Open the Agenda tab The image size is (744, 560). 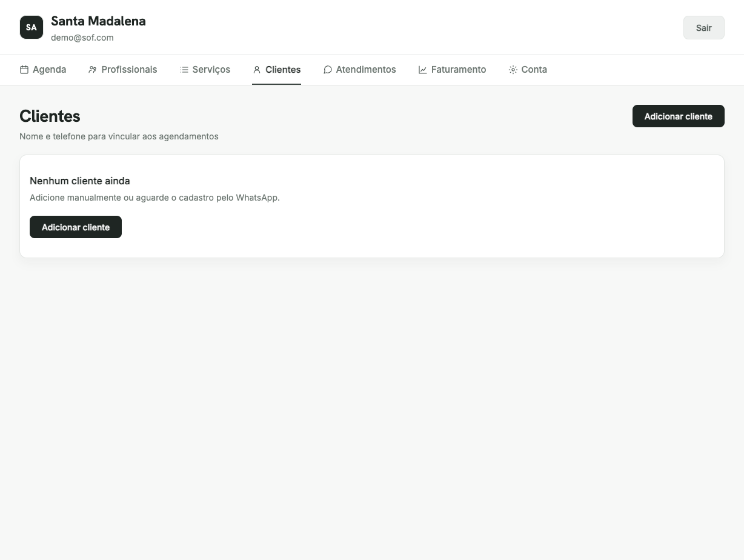(43, 70)
